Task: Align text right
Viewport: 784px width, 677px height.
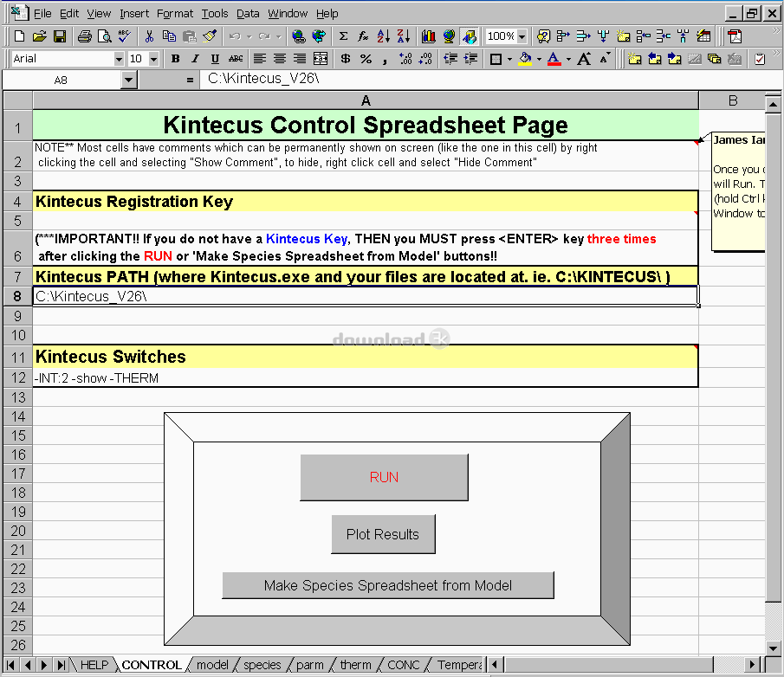Action: [300, 59]
